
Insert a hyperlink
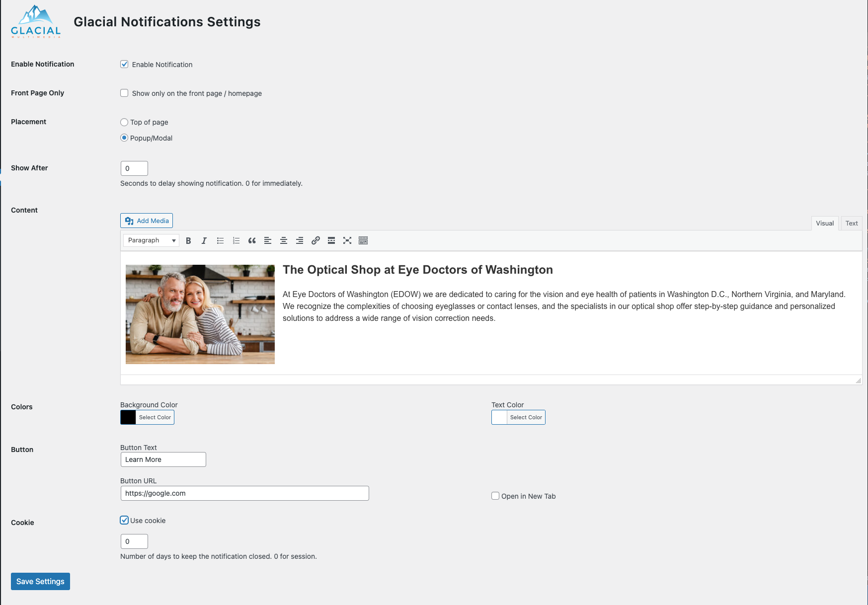(x=316, y=240)
